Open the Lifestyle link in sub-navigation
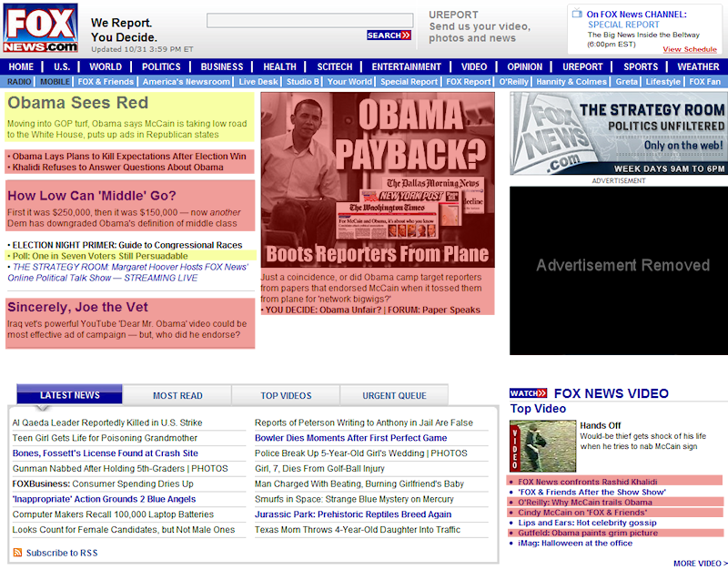This screenshot has width=728, height=570. click(663, 82)
